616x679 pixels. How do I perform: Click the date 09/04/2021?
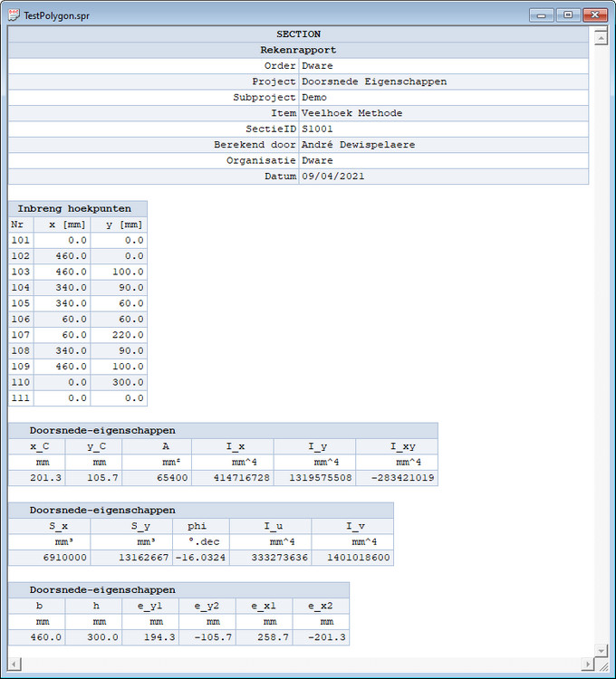pos(333,177)
